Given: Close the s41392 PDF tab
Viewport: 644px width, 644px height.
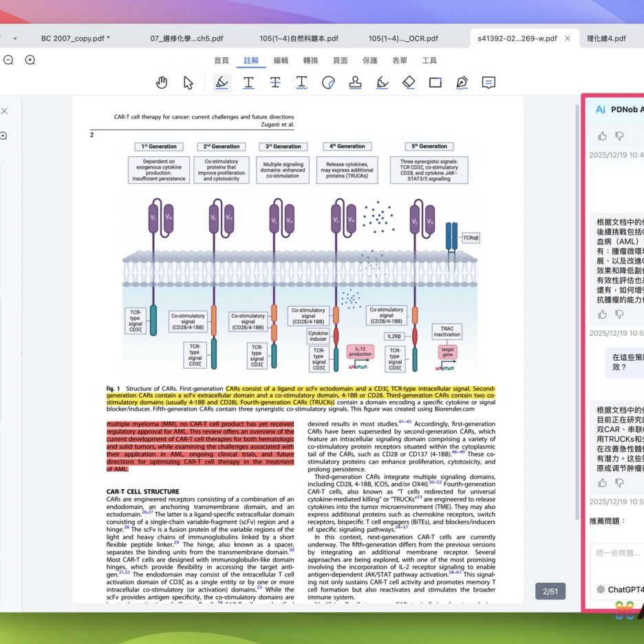Looking at the screenshot, I should point(568,39).
